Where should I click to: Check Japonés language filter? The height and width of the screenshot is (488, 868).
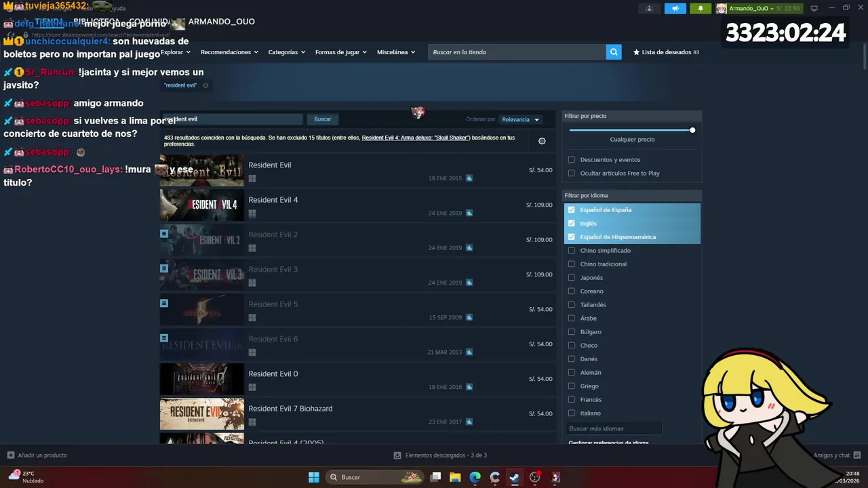click(x=572, y=278)
